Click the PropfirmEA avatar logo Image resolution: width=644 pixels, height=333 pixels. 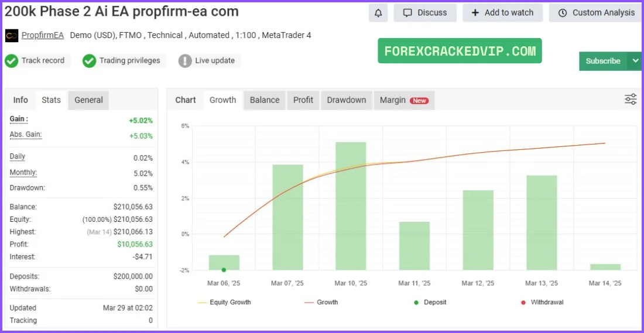[11, 36]
